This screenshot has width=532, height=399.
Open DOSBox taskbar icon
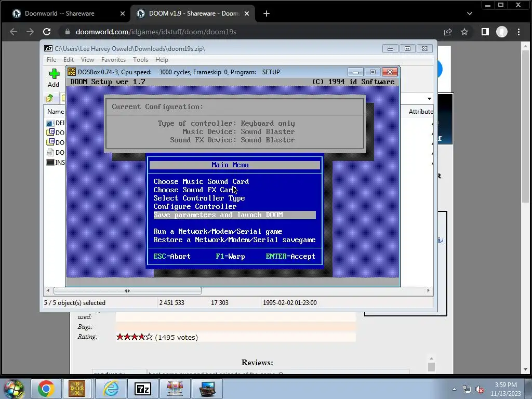click(x=77, y=389)
